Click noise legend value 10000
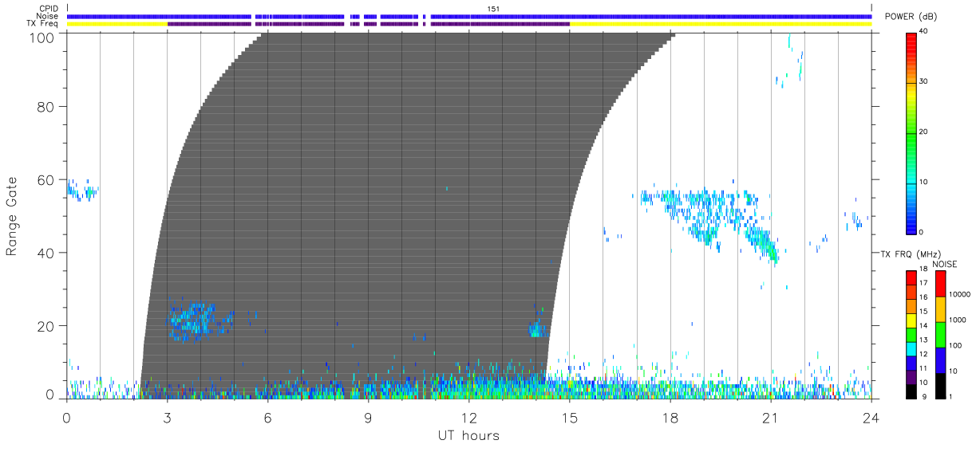This screenshot has width=980, height=452. 959,295
